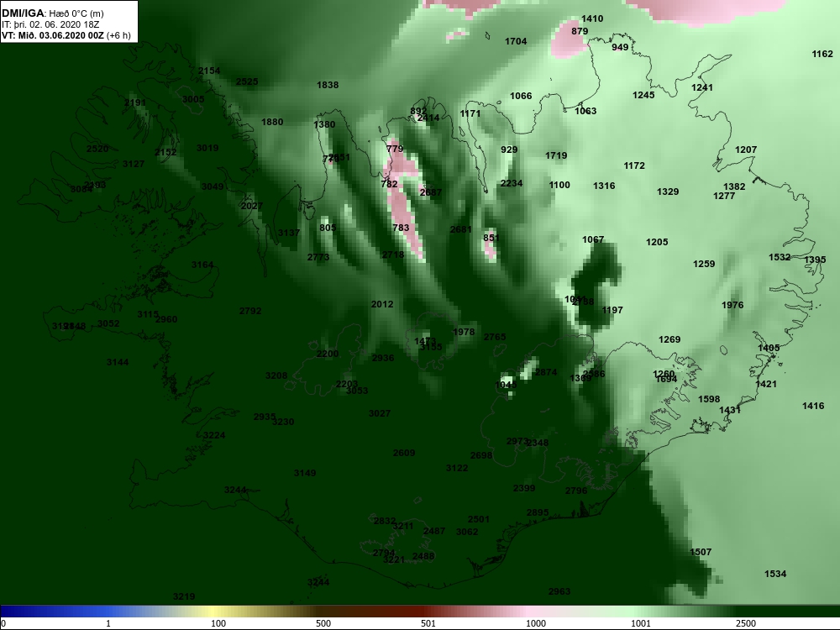The height and width of the screenshot is (630, 840).
Task: Click the value 1066
Action: 521,96
